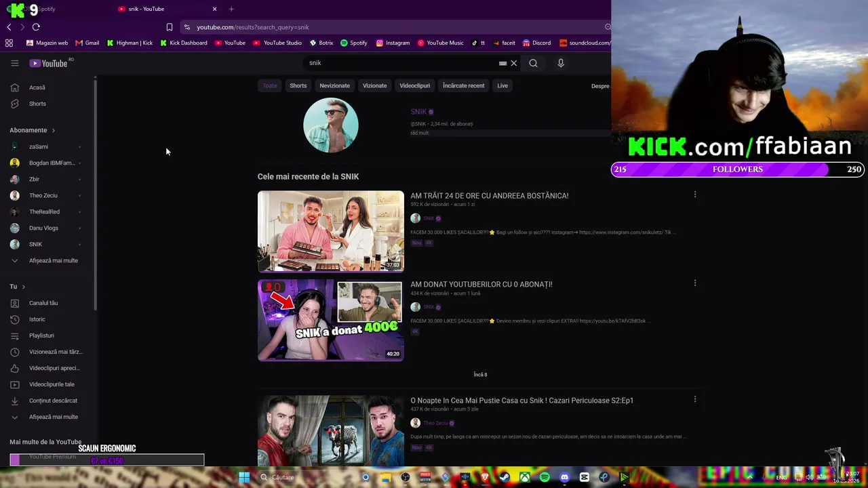Image resolution: width=868 pixels, height=488 pixels.
Task: Open Spotify from the Windows taskbar
Action: (545, 477)
